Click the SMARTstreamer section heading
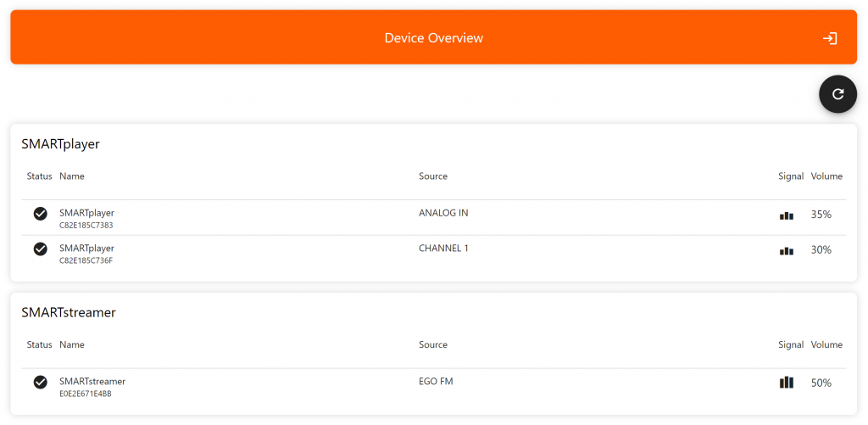The height and width of the screenshot is (425, 868). (68, 312)
